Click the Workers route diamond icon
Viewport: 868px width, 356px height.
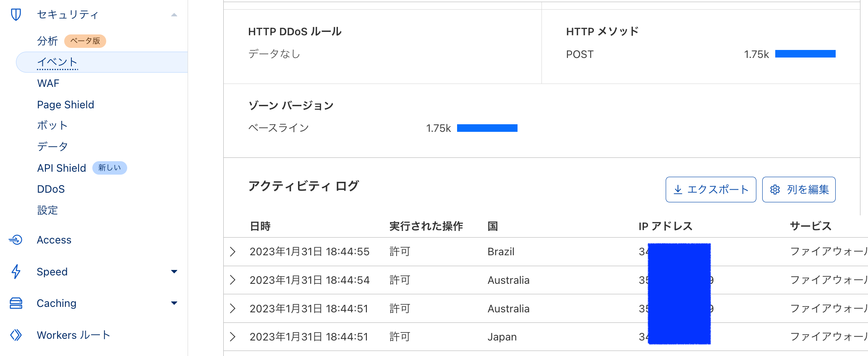point(16,335)
